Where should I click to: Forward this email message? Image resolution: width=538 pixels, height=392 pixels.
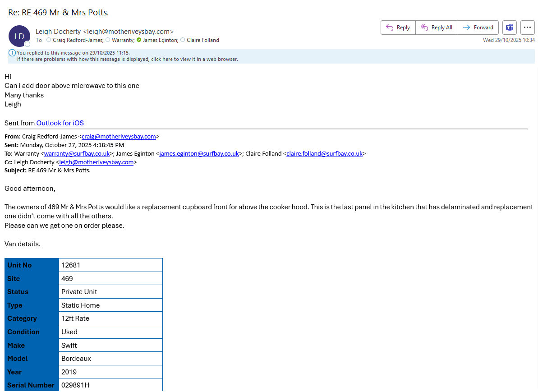pos(478,28)
